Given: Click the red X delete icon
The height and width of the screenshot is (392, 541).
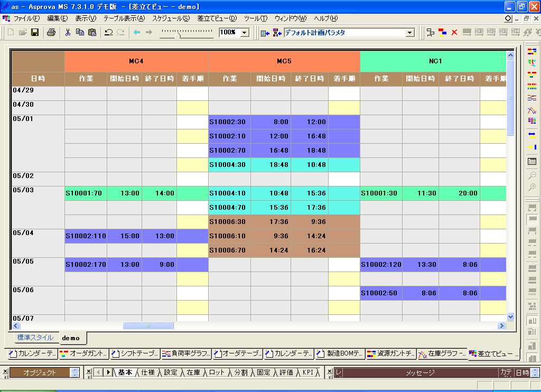Looking at the screenshot, I should tap(454, 32).
